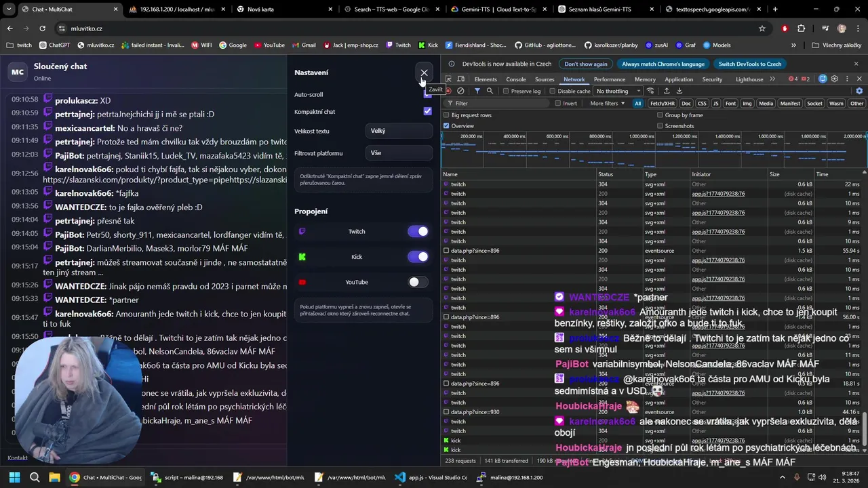Open a new browser tab plus icon
Image resolution: width=868 pixels, height=488 pixels.
776,9
